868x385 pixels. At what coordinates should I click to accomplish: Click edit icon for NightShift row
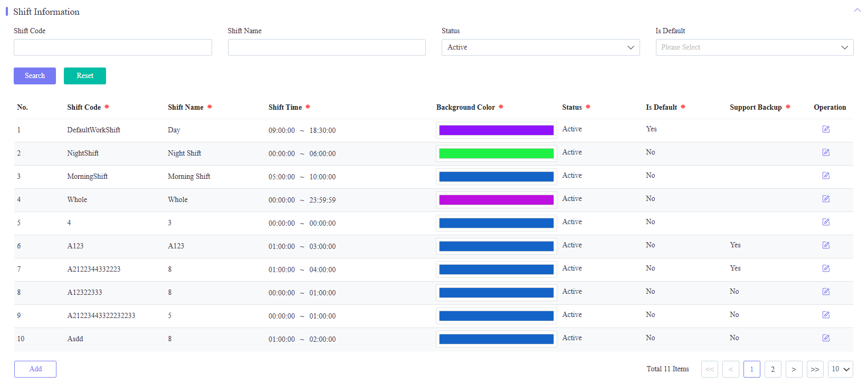point(826,152)
